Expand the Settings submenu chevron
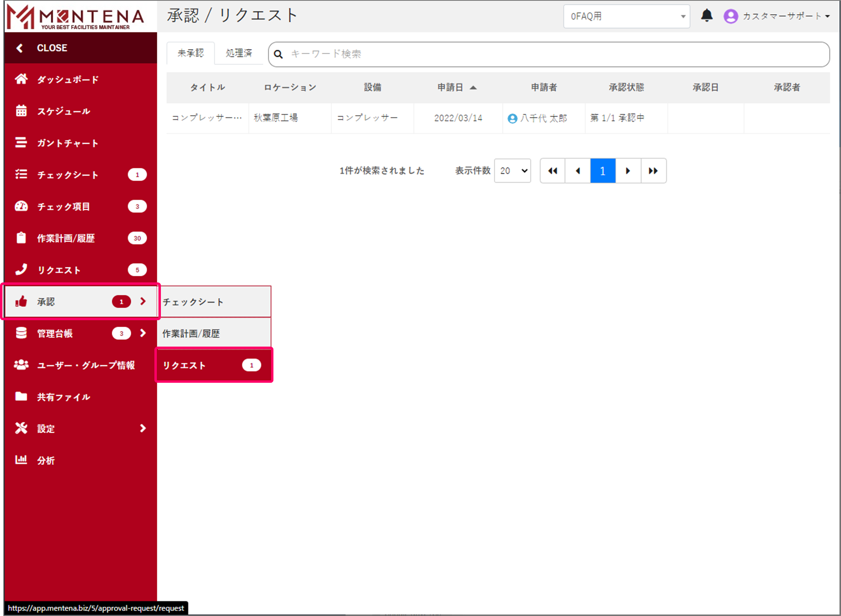This screenshot has height=616, width=841. (x=143, y=428)
